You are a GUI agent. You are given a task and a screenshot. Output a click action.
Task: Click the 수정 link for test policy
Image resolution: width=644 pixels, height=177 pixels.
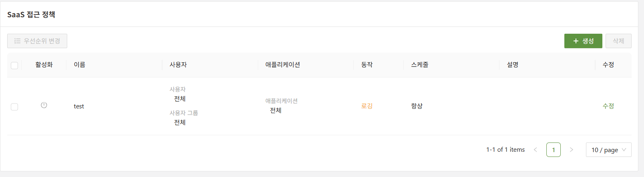point(608,106)
